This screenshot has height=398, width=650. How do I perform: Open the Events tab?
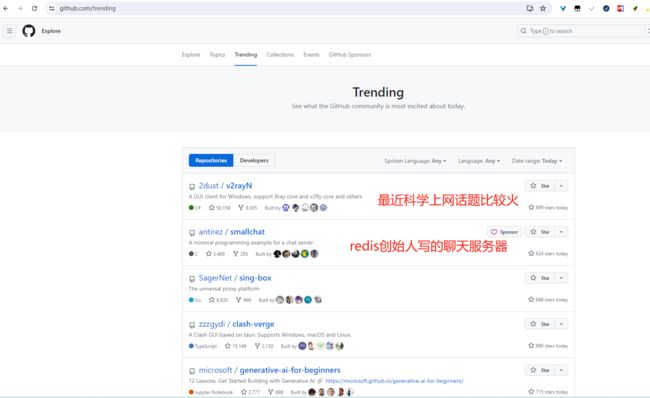[x=311, y=55]
